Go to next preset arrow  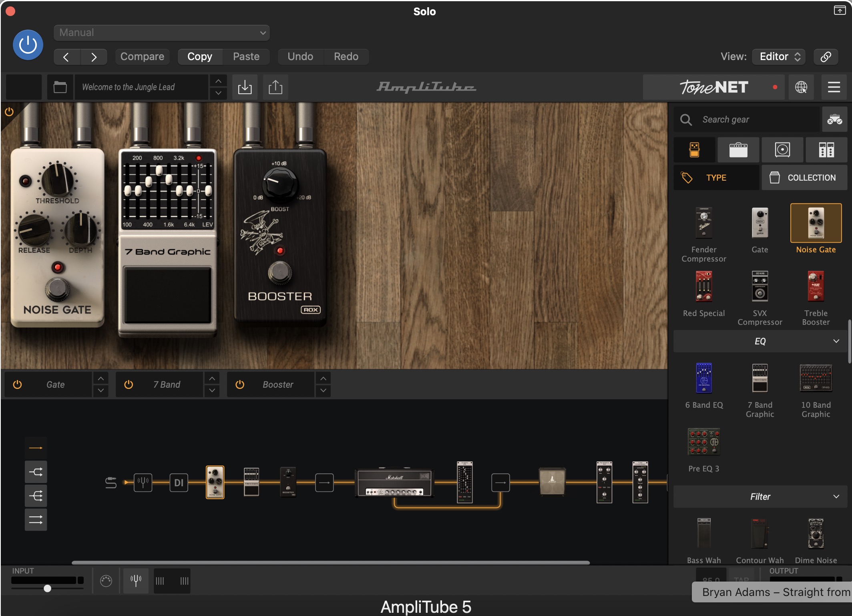[x=94, y=57]
